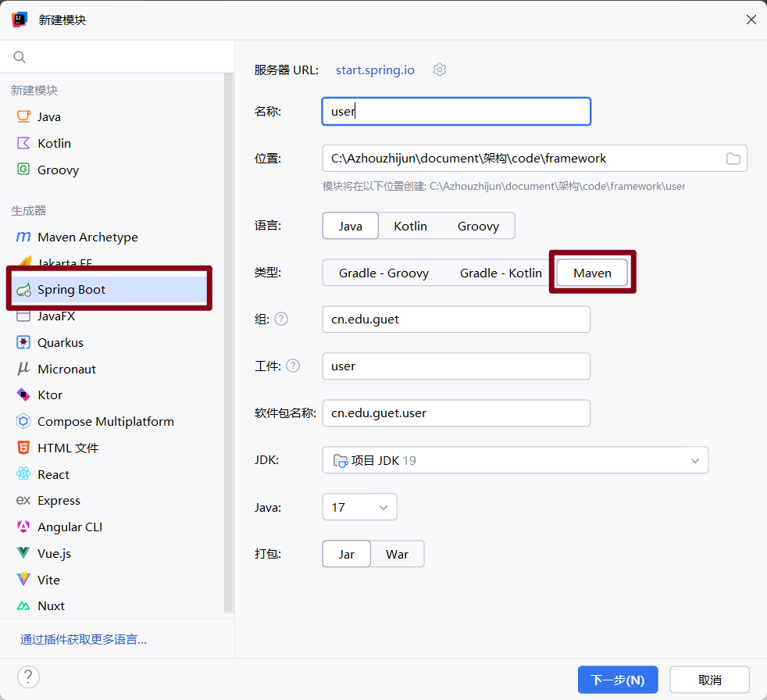Select the HTML 文件 list label

click(68, 448)
